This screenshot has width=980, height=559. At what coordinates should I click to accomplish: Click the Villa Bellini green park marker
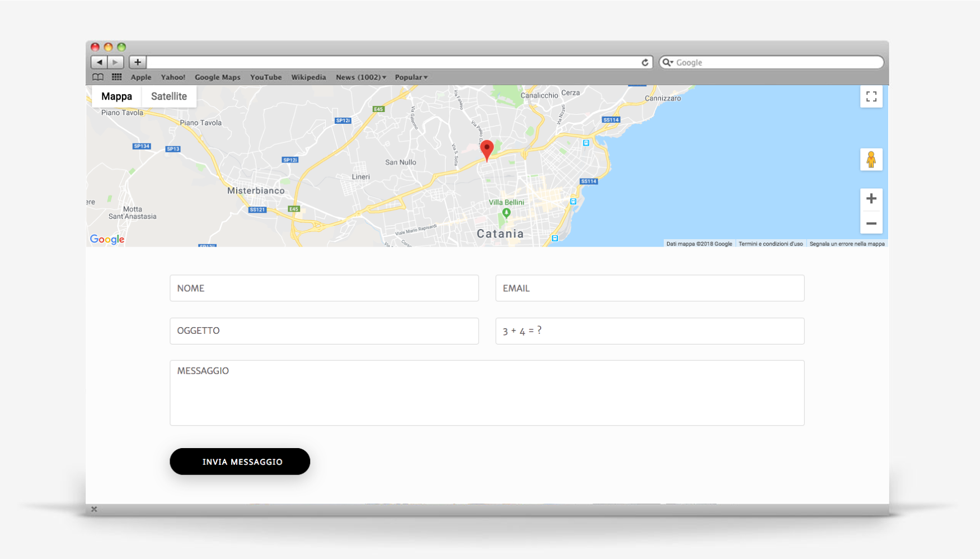507,213
